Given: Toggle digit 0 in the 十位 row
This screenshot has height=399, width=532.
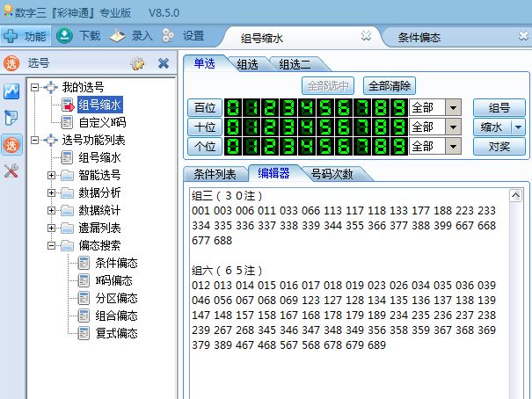Looking at the screenshot, I should 233,127.
